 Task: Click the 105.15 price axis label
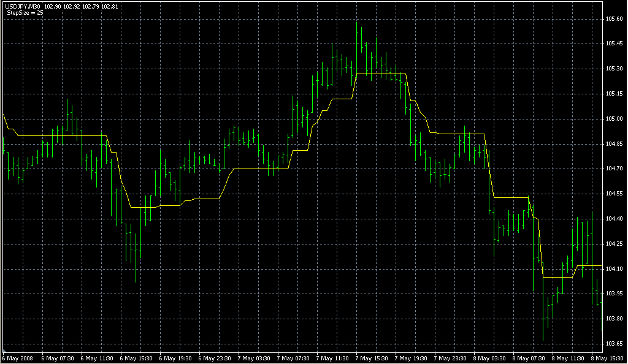615,94
